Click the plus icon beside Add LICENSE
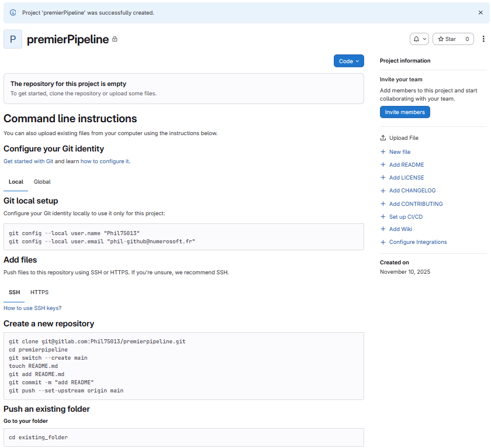The height and width of the screenshot is (448, 491). pyautogui.click(x=383, y=178)
